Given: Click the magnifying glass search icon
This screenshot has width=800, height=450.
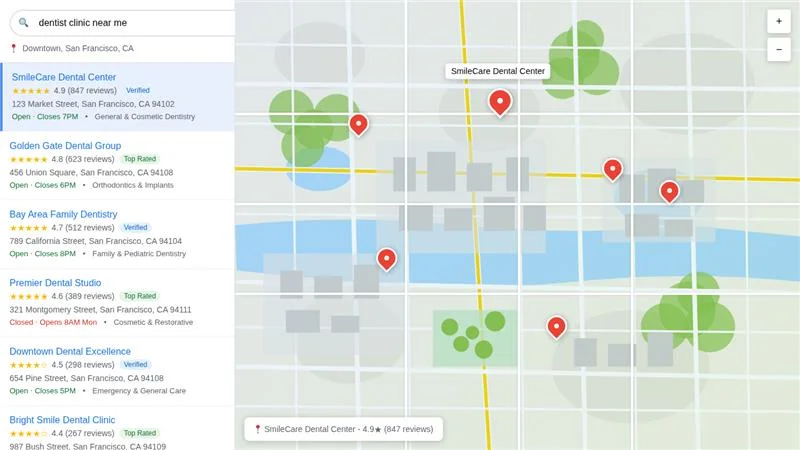Looking at the screenshot, I should pos(24,22).
